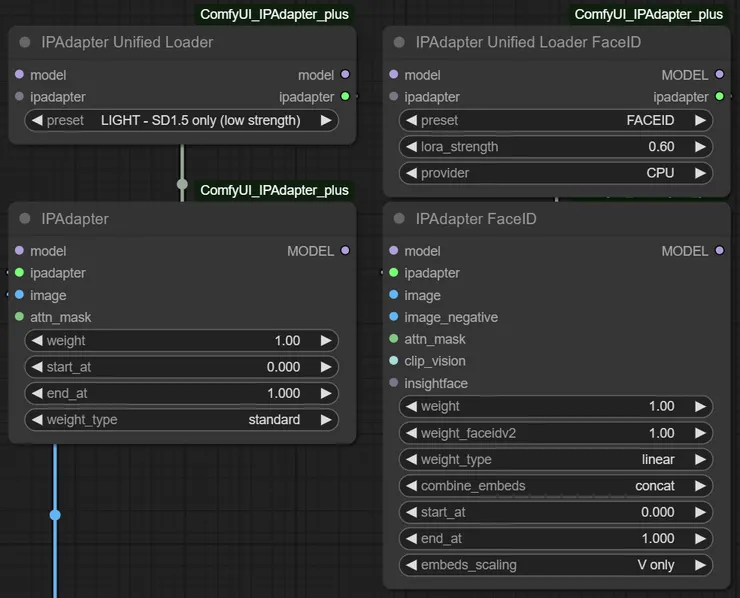The width and height of the screenshot is (740, 598).
Task: Click image input socket on IPAdapter FaceID node
Action: pyautogui.click(x=394, y=295)
